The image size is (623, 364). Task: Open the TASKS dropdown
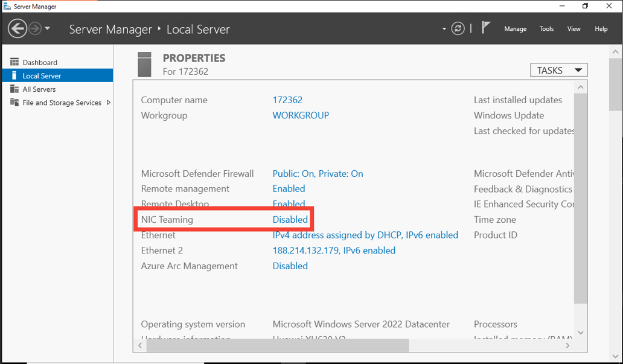pyautogui.click(x=558, y=69)
